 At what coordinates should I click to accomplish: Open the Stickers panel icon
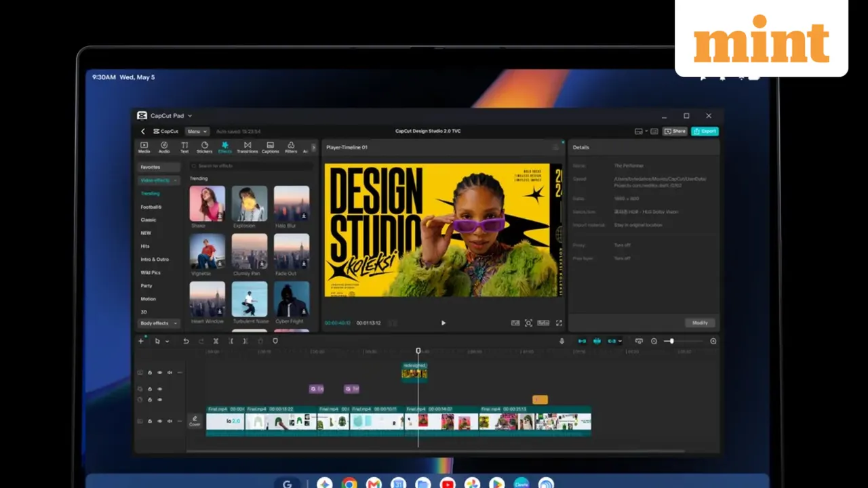pyautogui.click(x=204, y=147)
